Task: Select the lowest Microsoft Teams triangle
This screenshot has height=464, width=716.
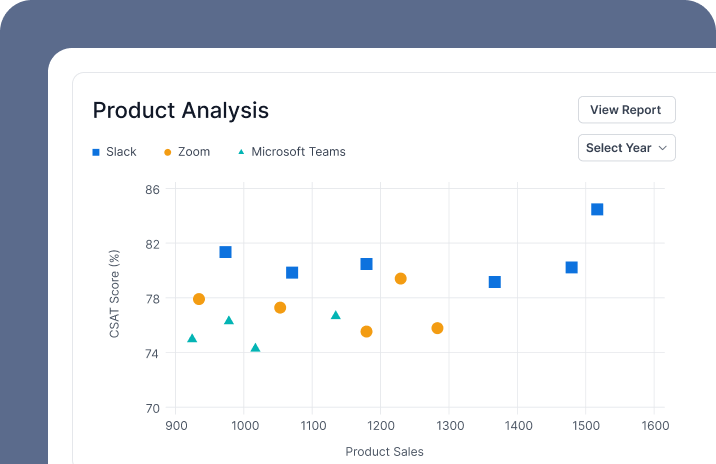Action: click(256, 348)
